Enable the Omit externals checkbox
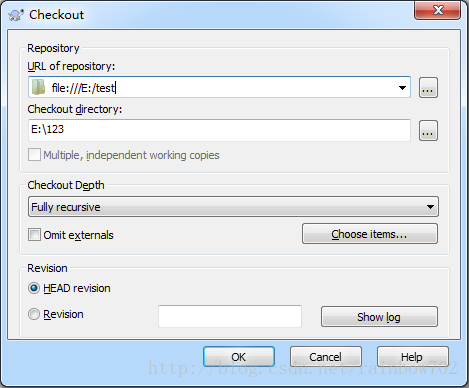This screenshot has width=469, height=388. (x=34, y=235)
